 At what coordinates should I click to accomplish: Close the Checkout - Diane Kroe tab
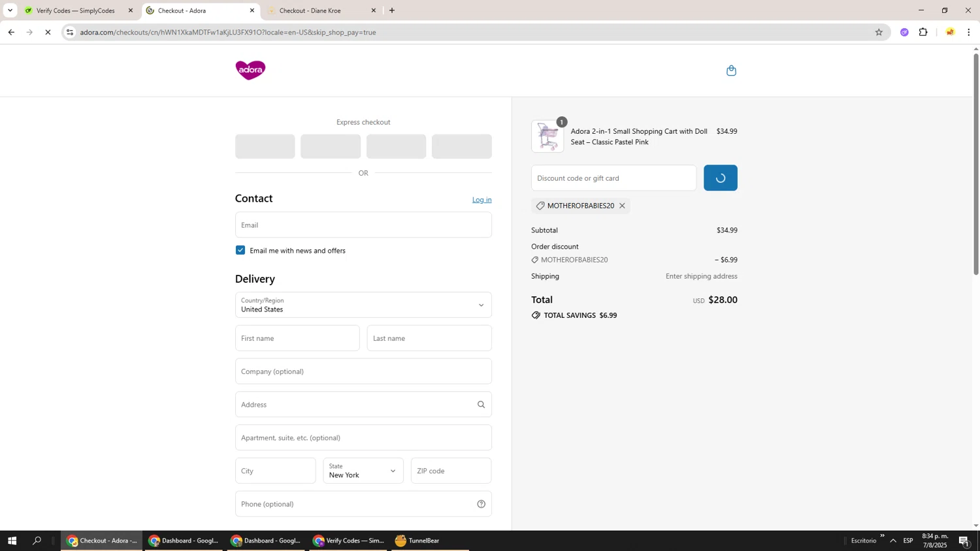(374, 10)
